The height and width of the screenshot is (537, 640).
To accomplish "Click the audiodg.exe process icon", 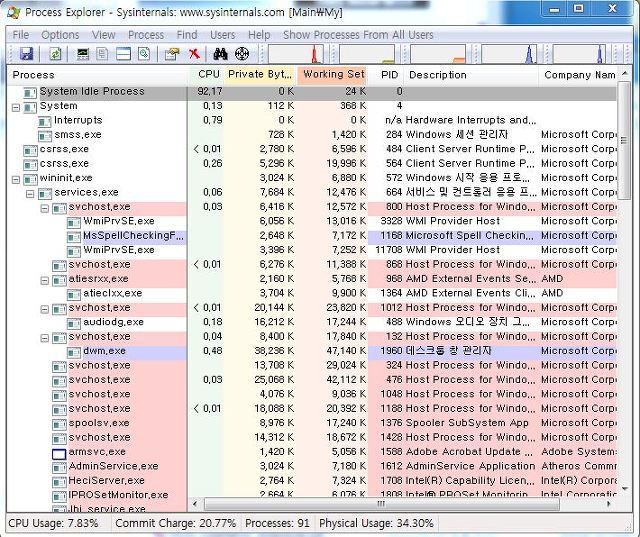I will click(x=74, y=324).
